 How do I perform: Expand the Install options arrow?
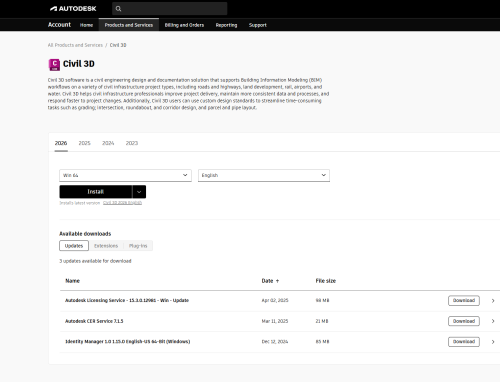point(139,192)
